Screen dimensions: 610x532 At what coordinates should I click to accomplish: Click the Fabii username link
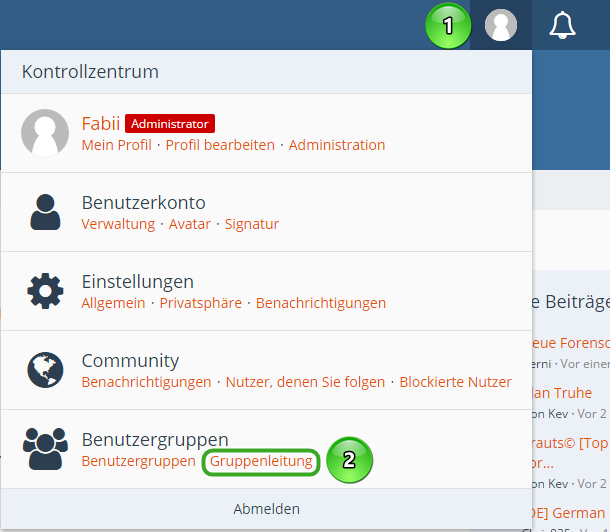pos(101,123)
